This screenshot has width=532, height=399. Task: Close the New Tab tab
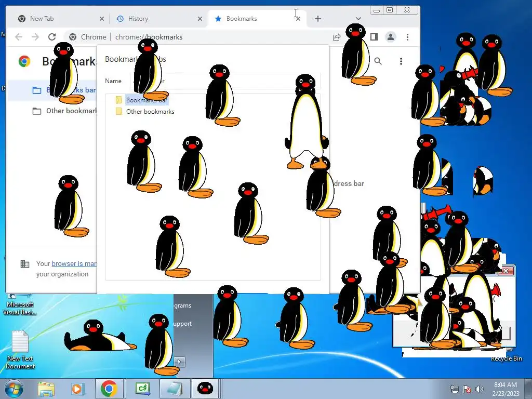[101, 19]
